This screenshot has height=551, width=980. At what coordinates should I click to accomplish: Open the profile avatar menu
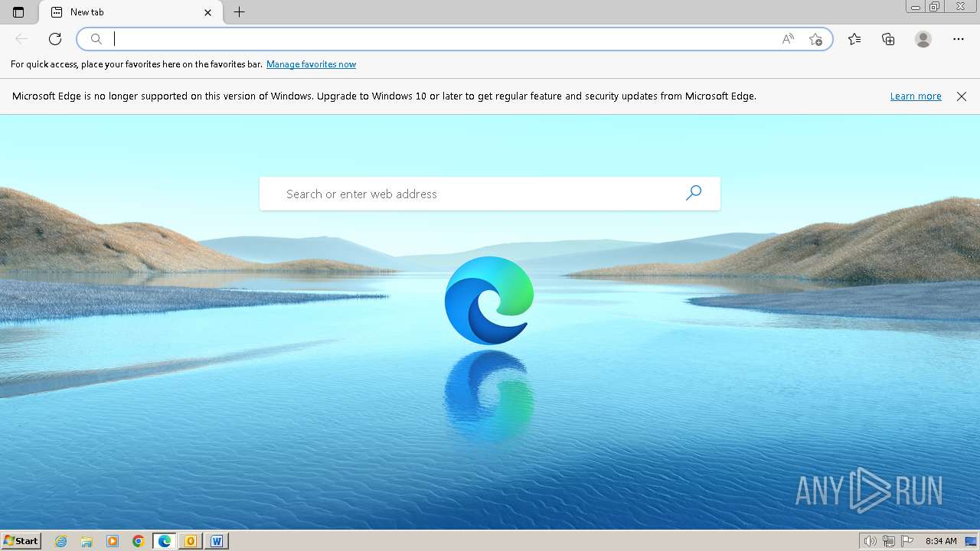pyautogui.click(x=923, y=39)
